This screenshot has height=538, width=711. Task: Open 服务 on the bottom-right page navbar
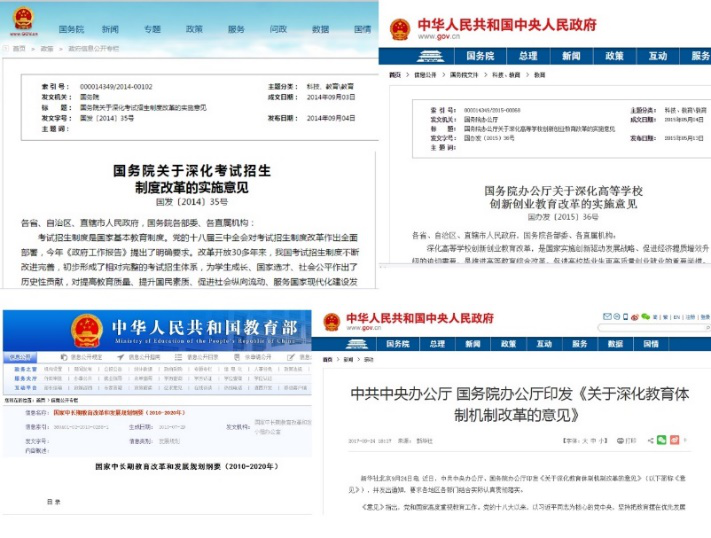tap(580, 344)
